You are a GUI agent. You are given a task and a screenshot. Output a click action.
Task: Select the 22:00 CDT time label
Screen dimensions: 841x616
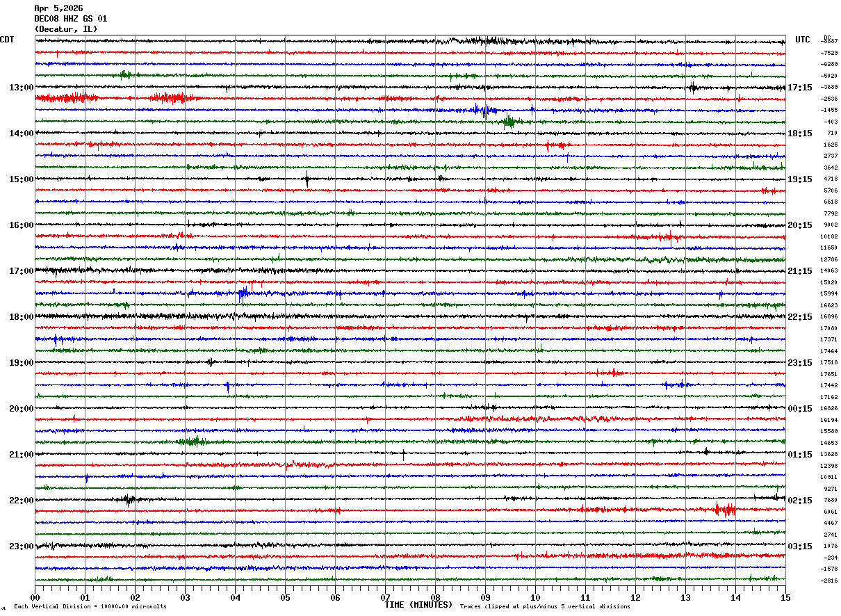[x=22, y=501]
